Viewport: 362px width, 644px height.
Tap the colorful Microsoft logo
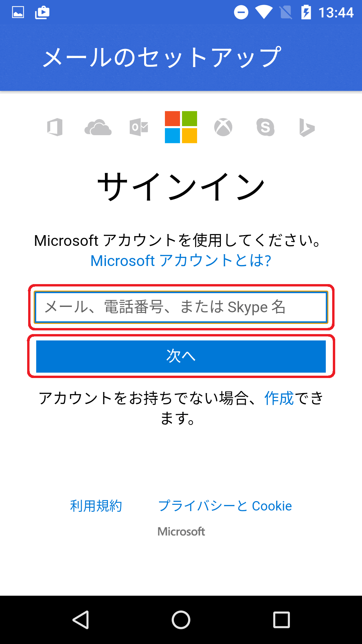[x=181, y=127]
